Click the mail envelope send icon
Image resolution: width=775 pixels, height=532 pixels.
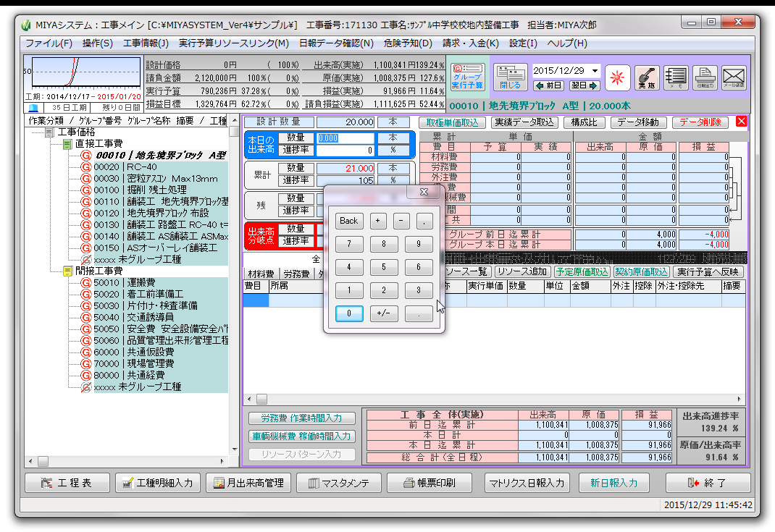point(734,77)
